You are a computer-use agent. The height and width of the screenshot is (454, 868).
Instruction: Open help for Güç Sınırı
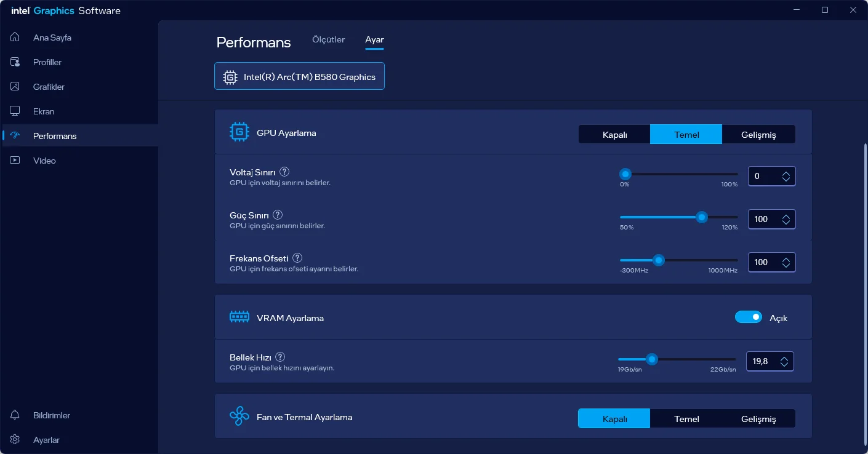tap(278, 215)
